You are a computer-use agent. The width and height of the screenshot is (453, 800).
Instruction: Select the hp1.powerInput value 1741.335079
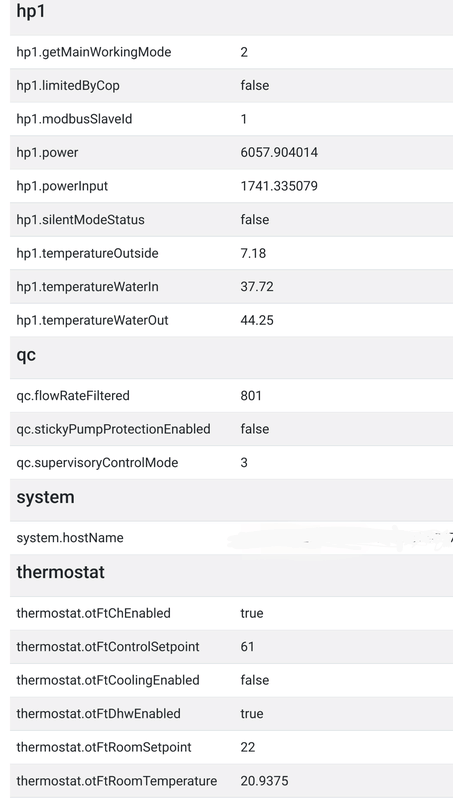279,186
